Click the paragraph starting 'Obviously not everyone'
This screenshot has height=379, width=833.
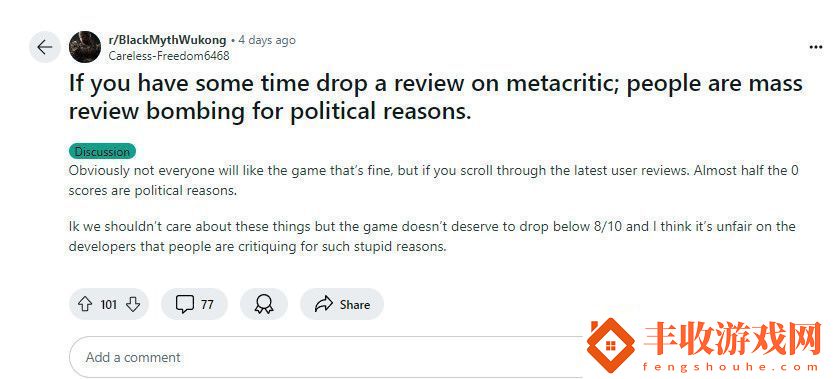[x=434, y=181]
